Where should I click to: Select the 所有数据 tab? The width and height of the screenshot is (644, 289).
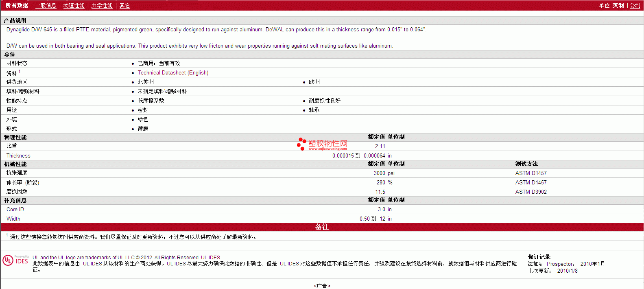pos(17,5)
